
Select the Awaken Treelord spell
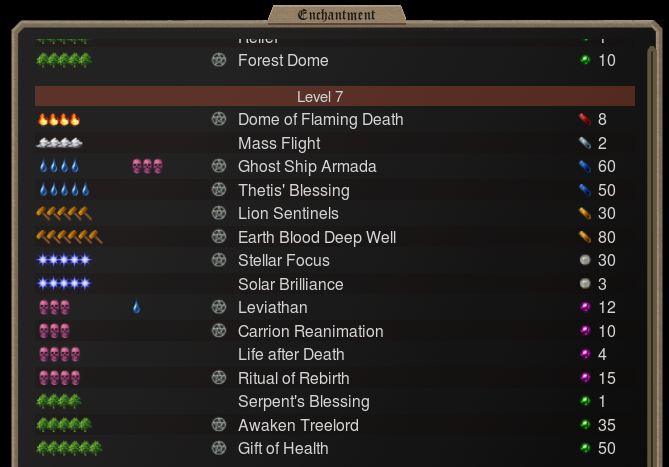[x=334, y=425]
